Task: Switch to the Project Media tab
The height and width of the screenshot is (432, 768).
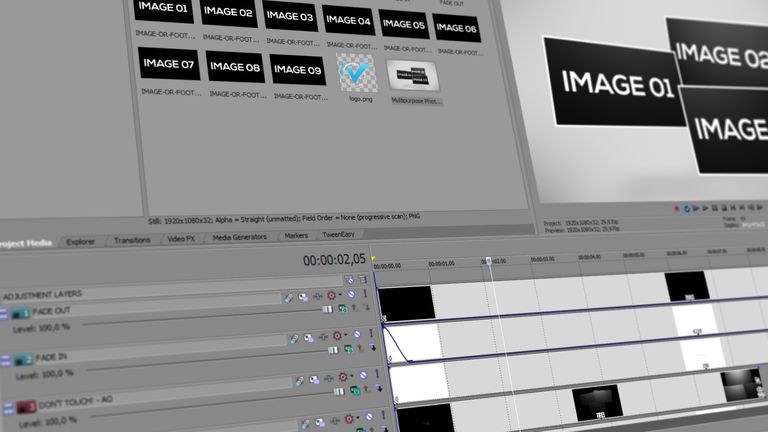Action: coord(25,243)
